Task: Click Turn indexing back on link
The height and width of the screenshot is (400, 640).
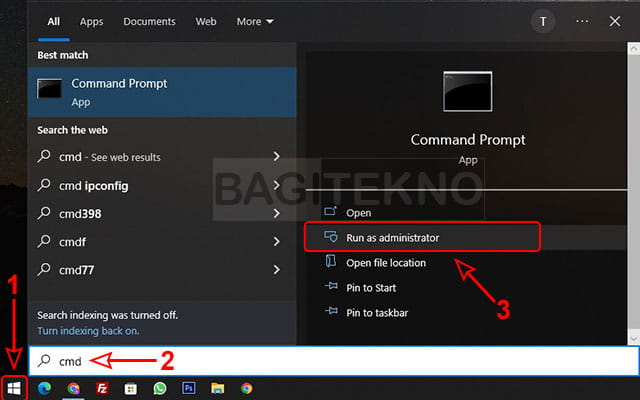Action: (88, 330)
